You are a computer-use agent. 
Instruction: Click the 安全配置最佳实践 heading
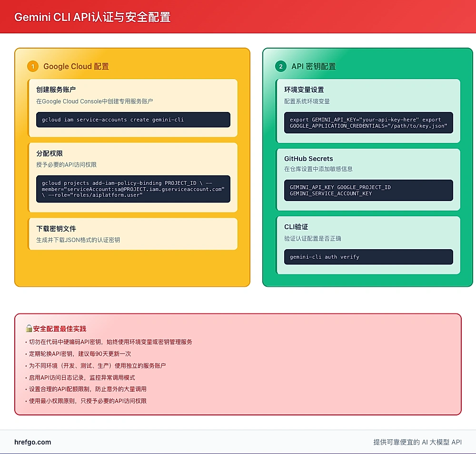[x=59, y=329]
